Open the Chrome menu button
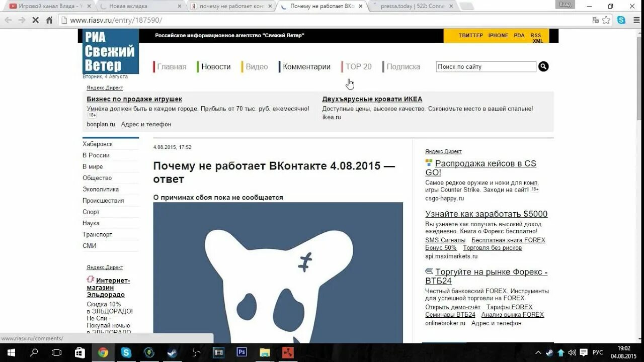The height and width of the screenshot is (362, 644). (x=635, y=20)
